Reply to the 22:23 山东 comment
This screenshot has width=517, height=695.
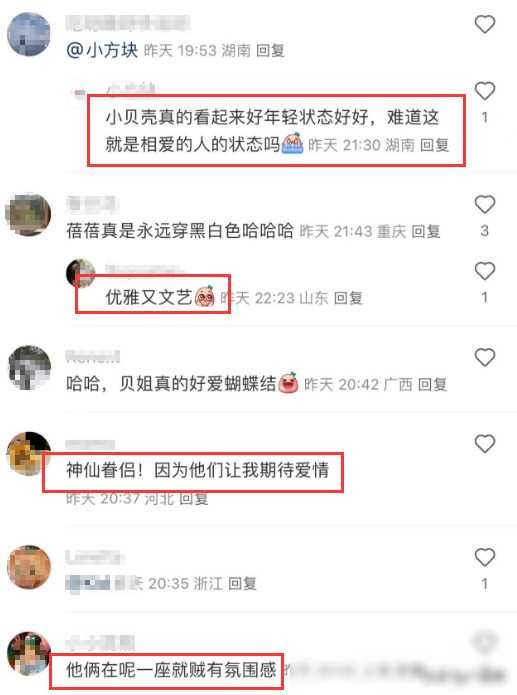[348, 298]
